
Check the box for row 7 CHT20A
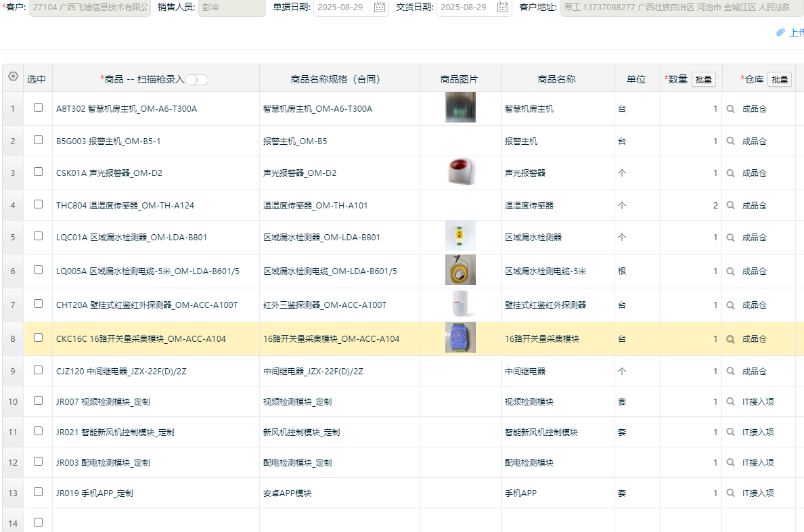tap(38, 303)
